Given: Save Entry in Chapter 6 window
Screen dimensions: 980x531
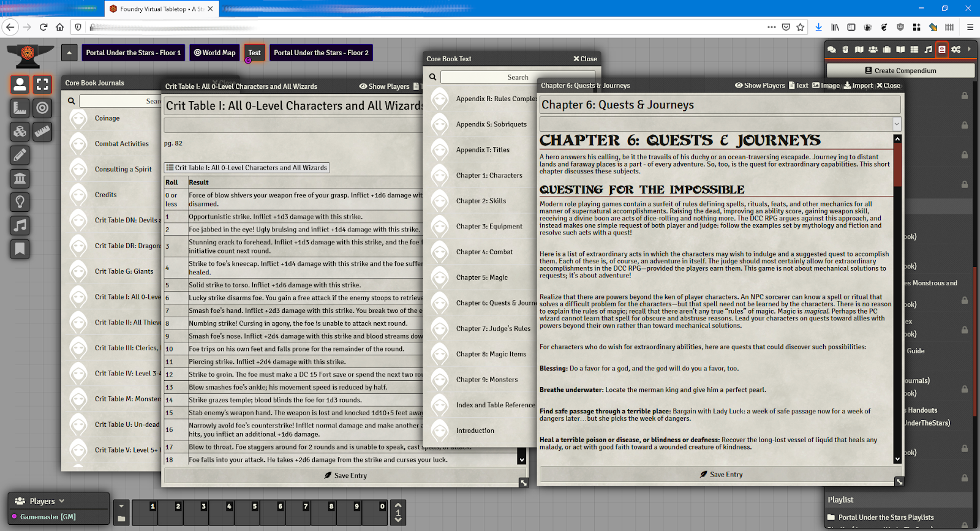Looking at the screenshot, I should 721,475.
